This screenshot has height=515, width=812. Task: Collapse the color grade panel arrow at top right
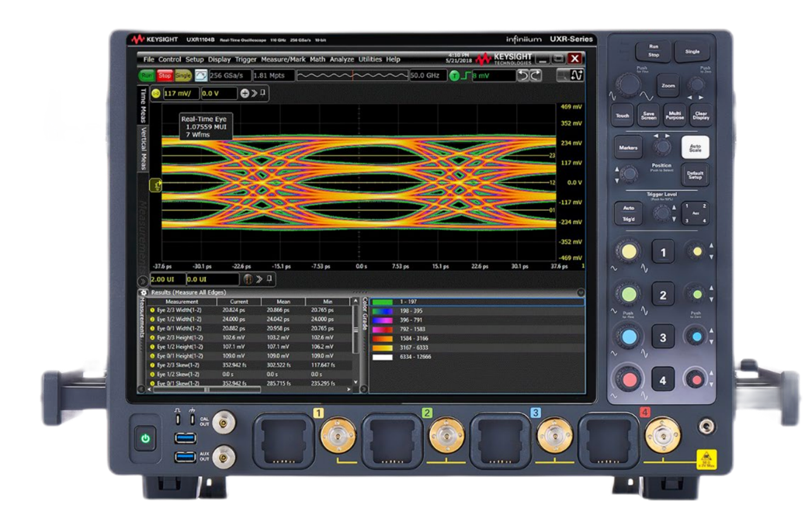[x=581, y=292]
